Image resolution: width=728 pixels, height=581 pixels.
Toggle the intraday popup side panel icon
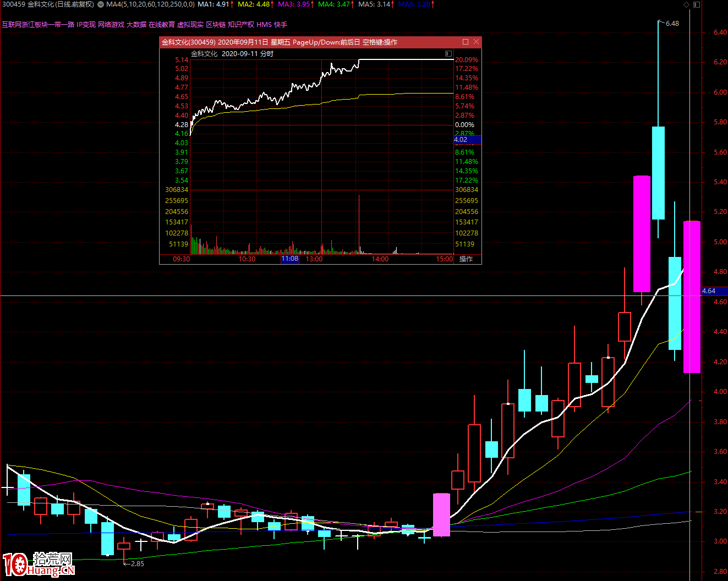pyautogui.click(x=448, y=53)
